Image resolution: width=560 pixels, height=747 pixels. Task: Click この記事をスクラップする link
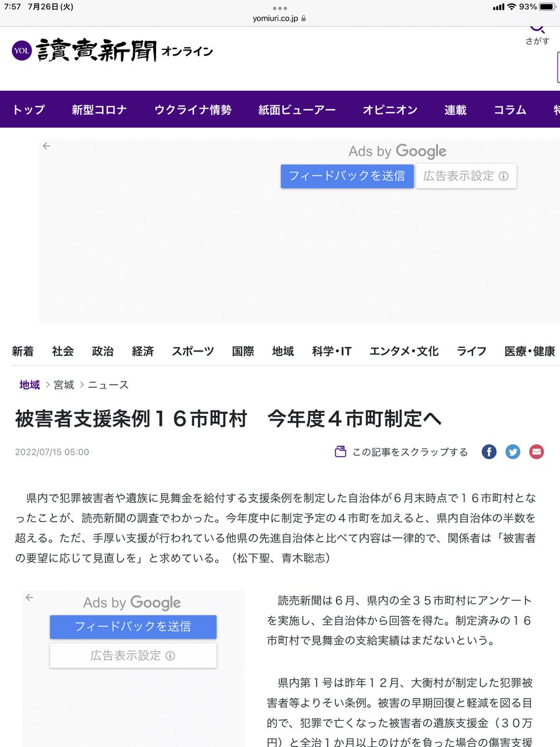pos(410,452)
